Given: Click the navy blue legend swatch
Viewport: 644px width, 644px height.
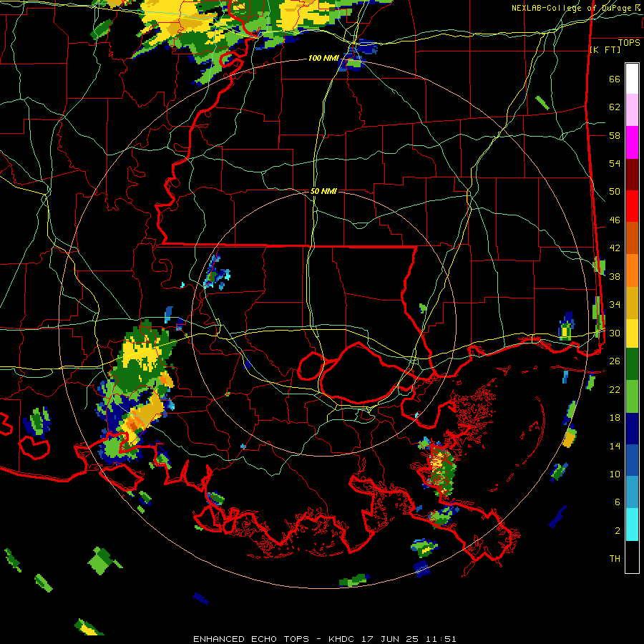Looking at the screenshot, I should click(632, 429).
